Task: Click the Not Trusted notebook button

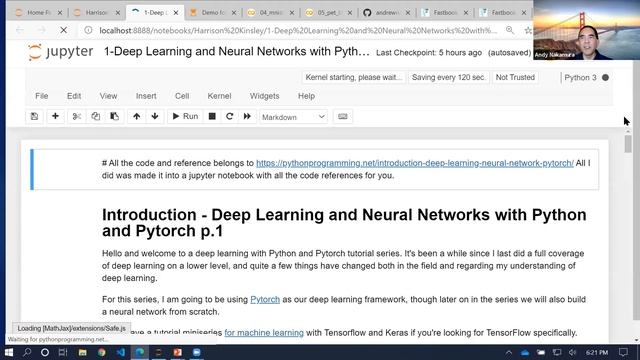Action: pos(515,77)
